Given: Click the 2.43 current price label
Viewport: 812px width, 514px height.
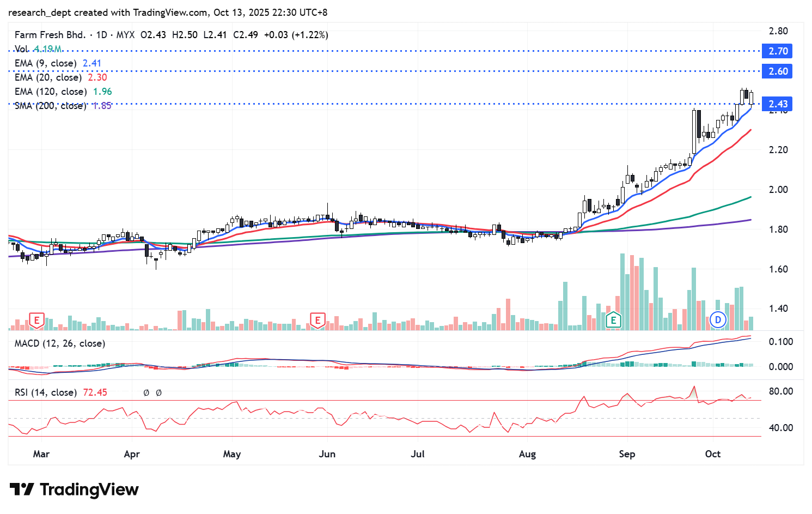Looking at the screenshot, I should [x=778, y=104].
